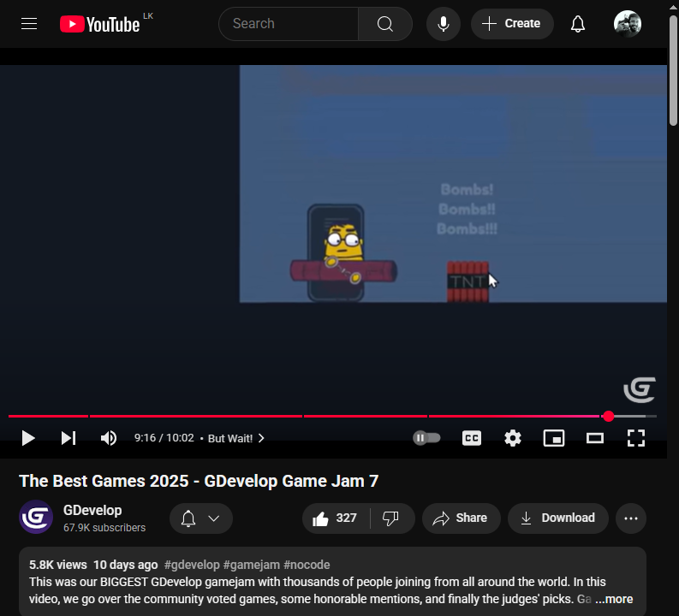The image size is (679, 616).
Task: Seek to the first chapter segment on timeline
Action: 48,416
